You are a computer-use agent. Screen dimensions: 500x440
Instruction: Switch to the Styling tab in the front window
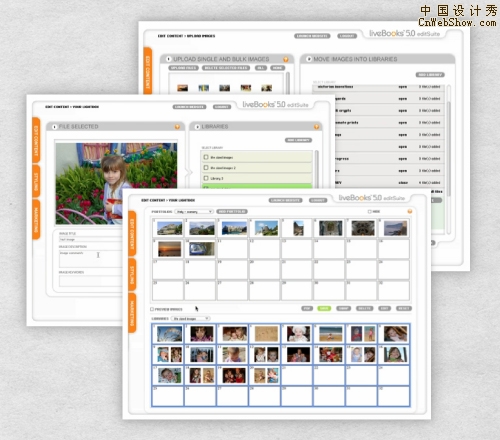tap(132, 275)
